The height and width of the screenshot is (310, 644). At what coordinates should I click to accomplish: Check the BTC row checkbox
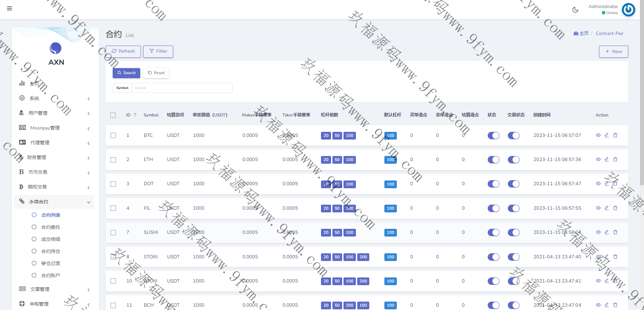(x=113, y=136)
